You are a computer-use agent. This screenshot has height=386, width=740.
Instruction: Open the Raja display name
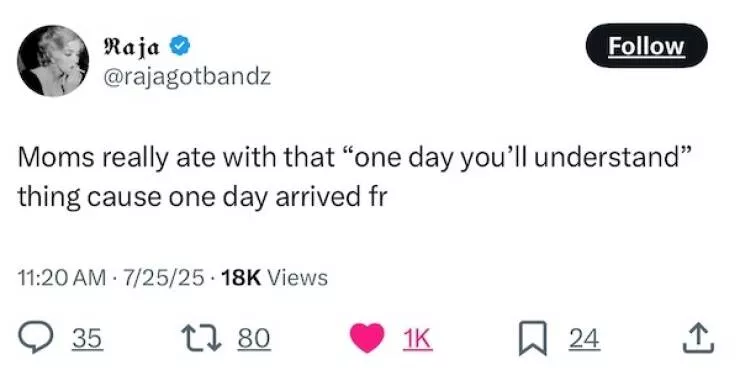(131, 46)
